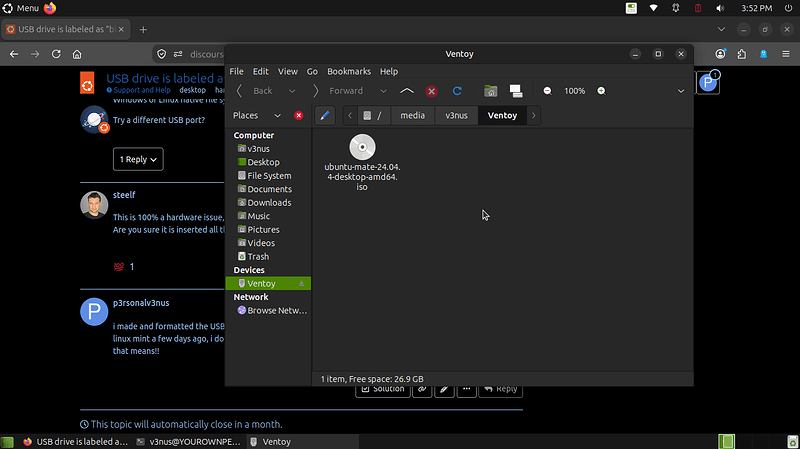Click the 100% zoom level label
This screenshot has width=800, height=449.
coord(574,91)
